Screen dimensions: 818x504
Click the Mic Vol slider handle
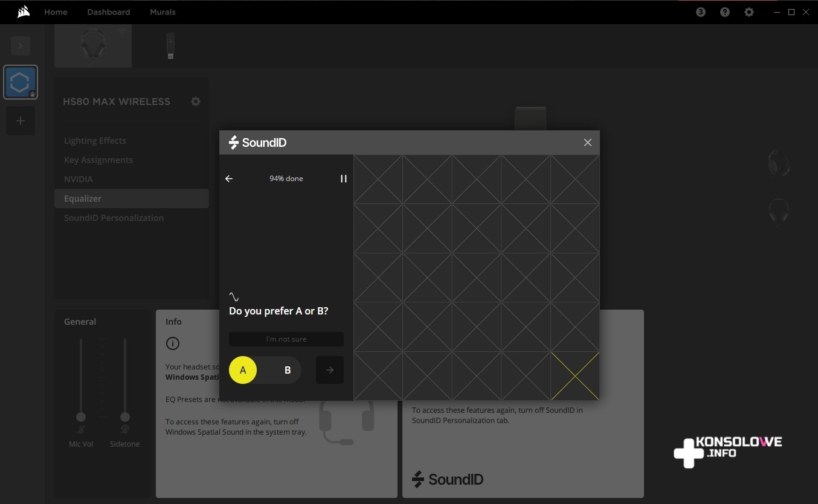tap(81, 417)
